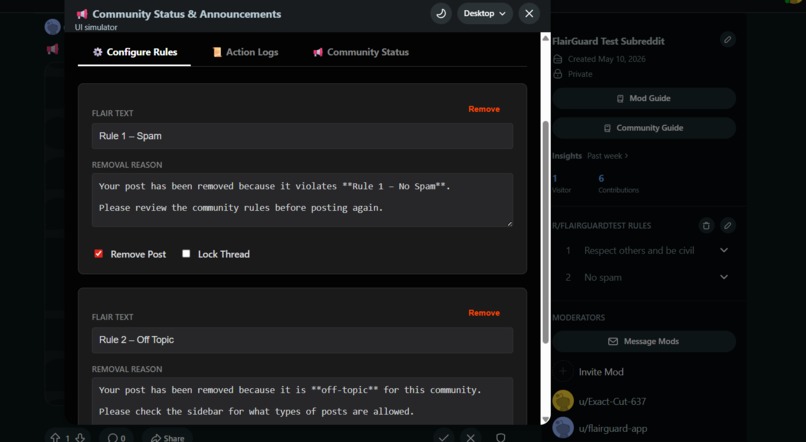Click the scroll icon beside Action Logs

point(217,52)
